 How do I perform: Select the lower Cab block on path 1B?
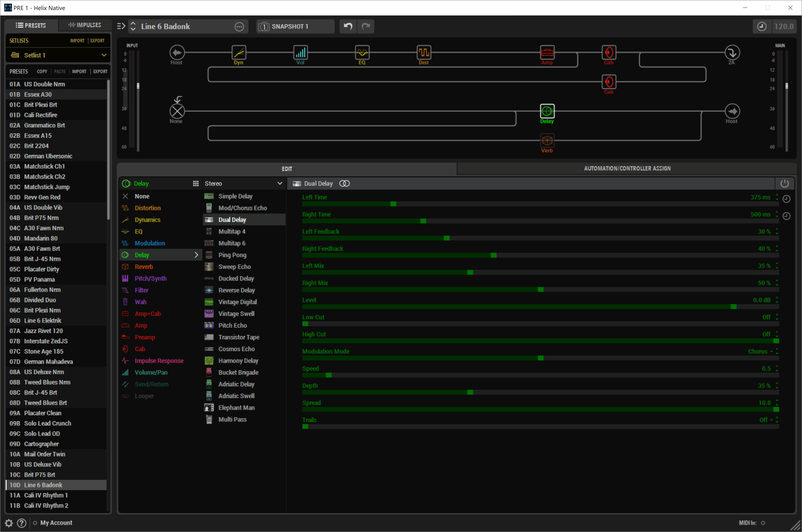pyautogui.click(x=609, y=82)
